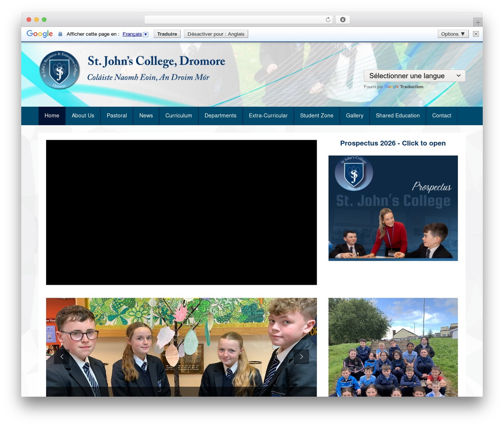Open the Contact menu item
Image resolution: width=504 pixels, height=427 pixels.
point(442,116)
